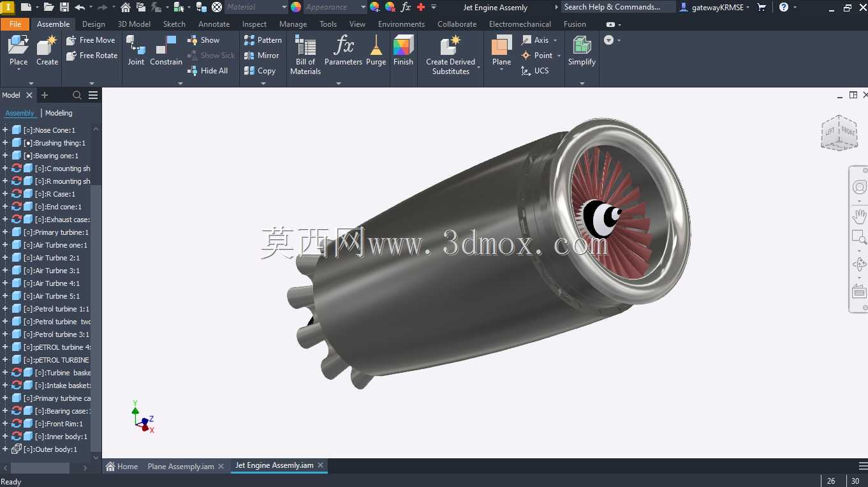Screen dimensions: 868x487
Task: Expand the Primary turbine:1 node
Action: click(5, 232)
